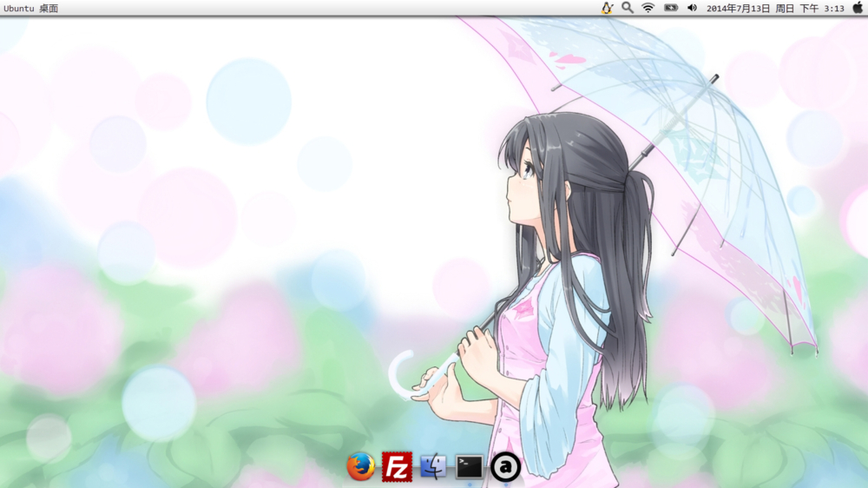Open the date and time 3:13 clock menu
Screen dimensions: 868x488
click(775, 9)
